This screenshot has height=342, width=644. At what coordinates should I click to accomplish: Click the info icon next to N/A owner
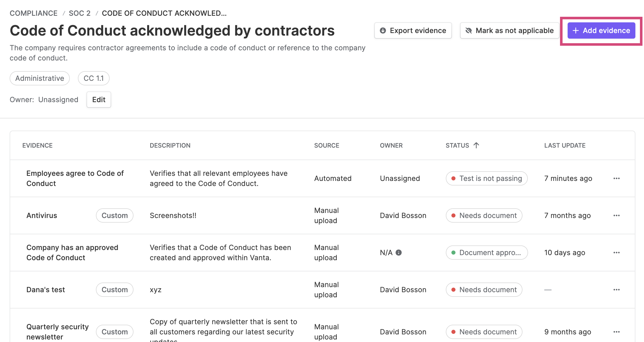click(x=399, y=253)
